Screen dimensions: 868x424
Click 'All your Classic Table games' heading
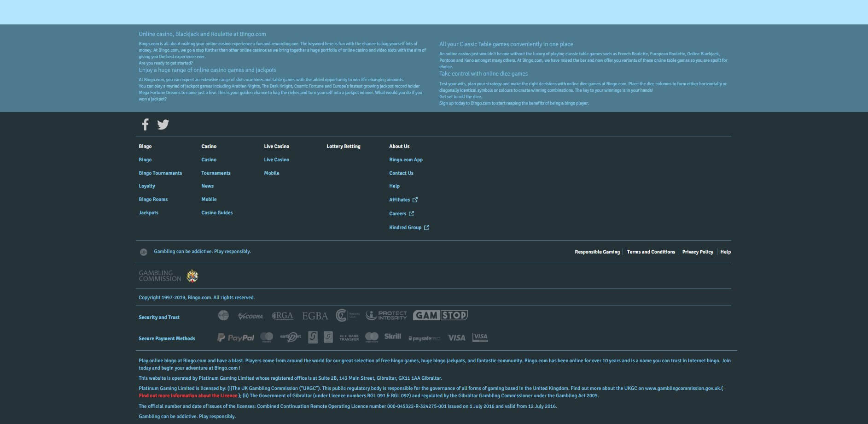pyautogui.click(x=506, y=44)
